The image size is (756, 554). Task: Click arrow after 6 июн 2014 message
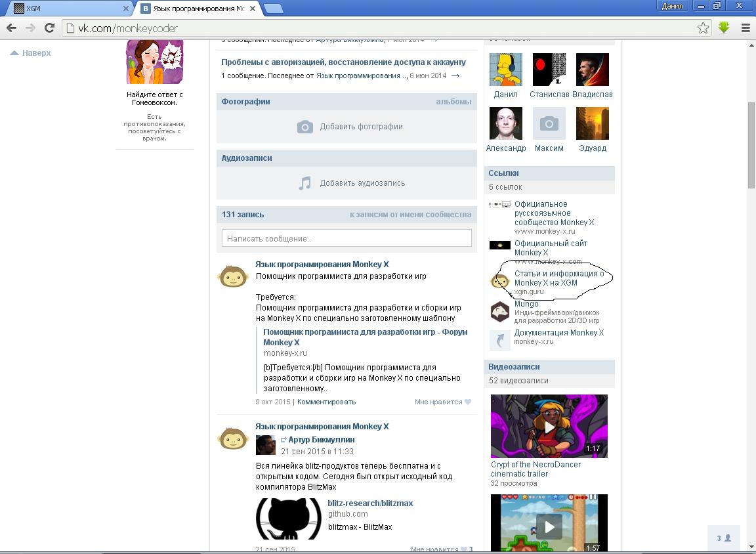coord(455,75)
